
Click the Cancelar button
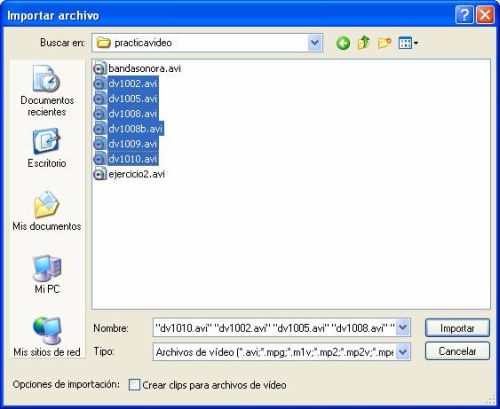pos(457,351)
